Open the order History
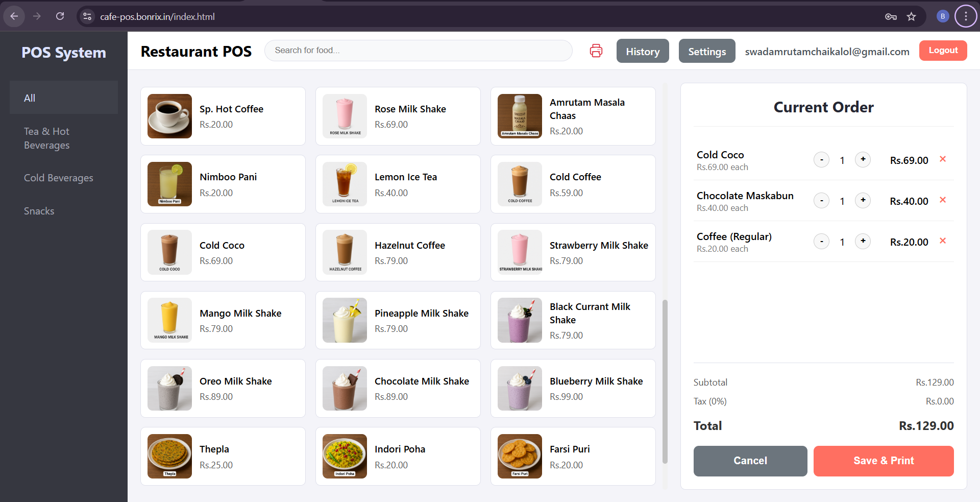Viewport: 980px width, 502px height. click(x=642, y=51)
